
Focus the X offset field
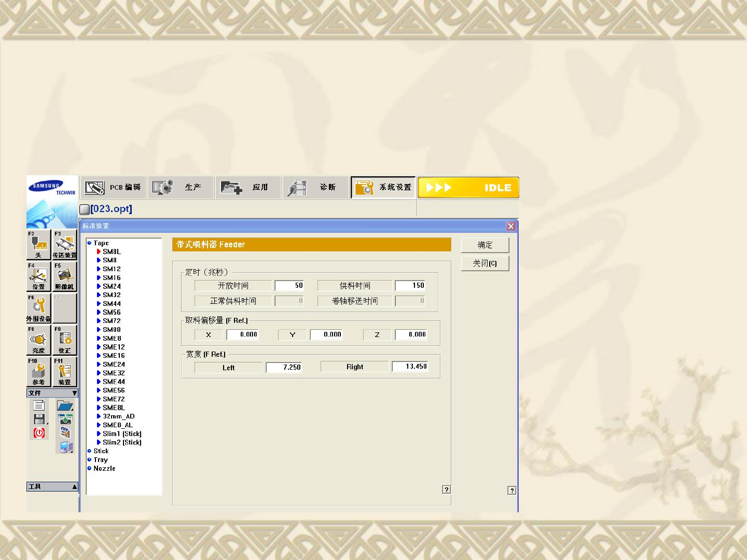(x=243, y=334)
